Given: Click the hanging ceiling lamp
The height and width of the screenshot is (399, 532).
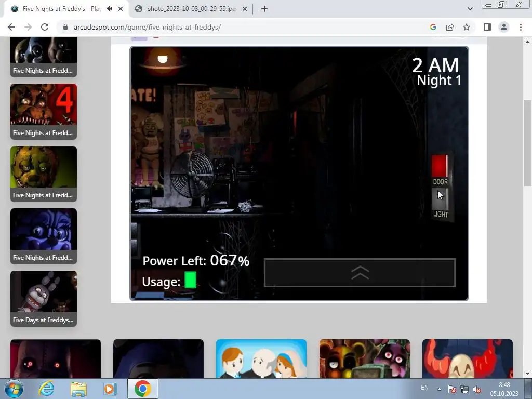Looking at the screenshot, I should pos(163,61).
